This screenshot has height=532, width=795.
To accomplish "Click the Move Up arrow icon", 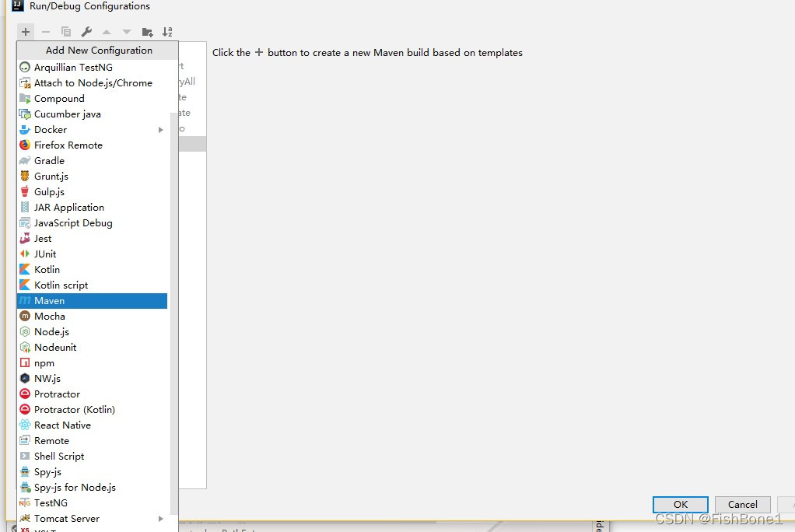I will [107, 32].
